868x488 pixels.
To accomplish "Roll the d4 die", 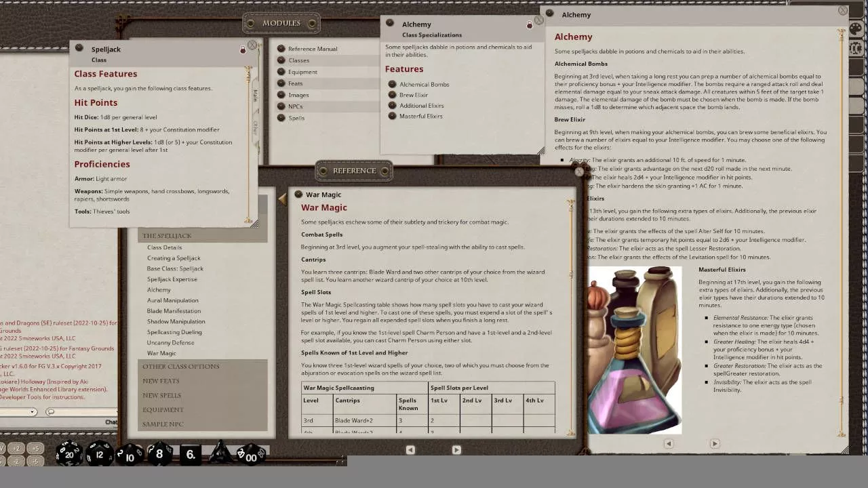I will [x=220, y=453].
